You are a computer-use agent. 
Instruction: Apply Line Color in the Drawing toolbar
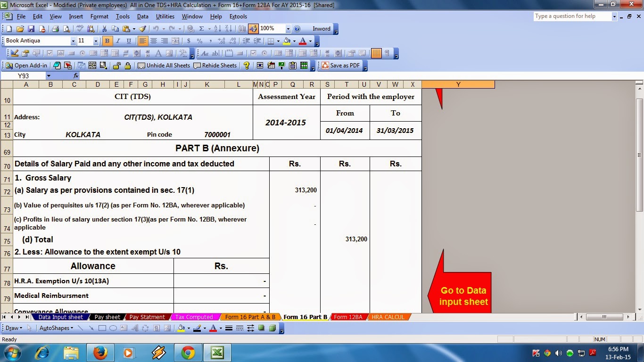pos(197,328)
